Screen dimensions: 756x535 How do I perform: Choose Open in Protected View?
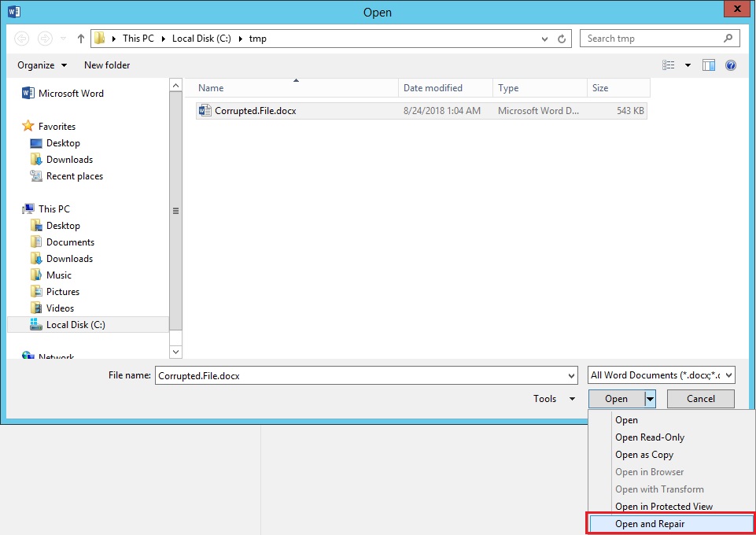[x=672, y=507]
